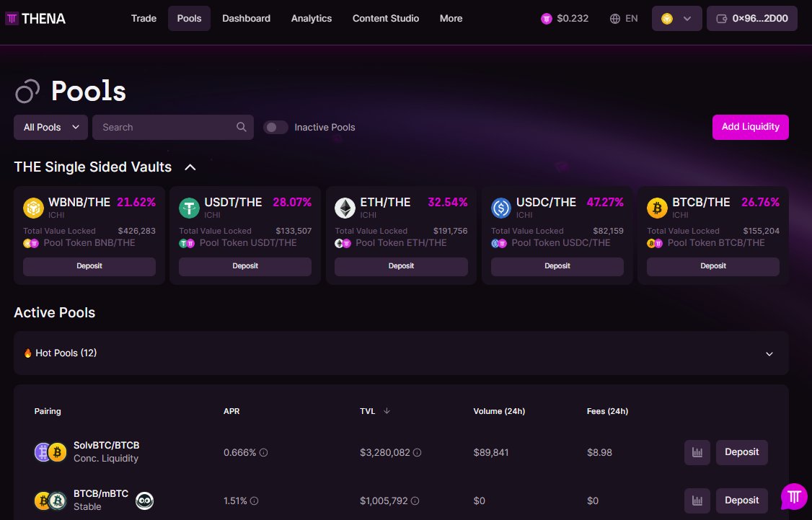Click the owl badge on BTCB/mBTC row
This screenshot has width=812, height=520.
click(144, 501)
